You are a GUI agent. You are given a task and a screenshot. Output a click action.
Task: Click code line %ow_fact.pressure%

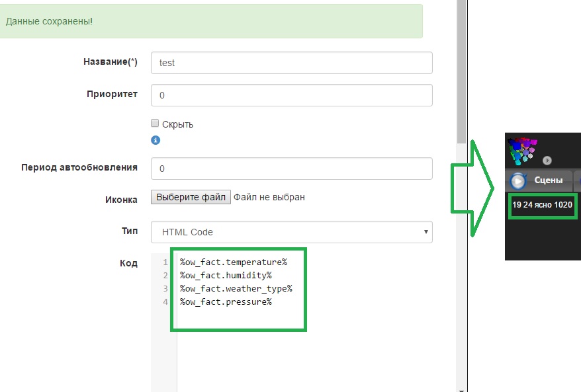[x=226, y=302]
